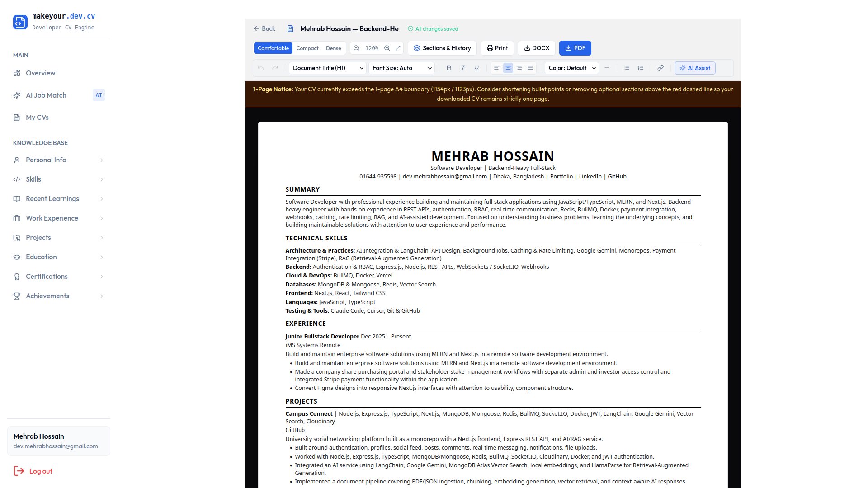Click the 120% zoom level value
This screenshot has width=868, height=488.
[x=372, y=48]
